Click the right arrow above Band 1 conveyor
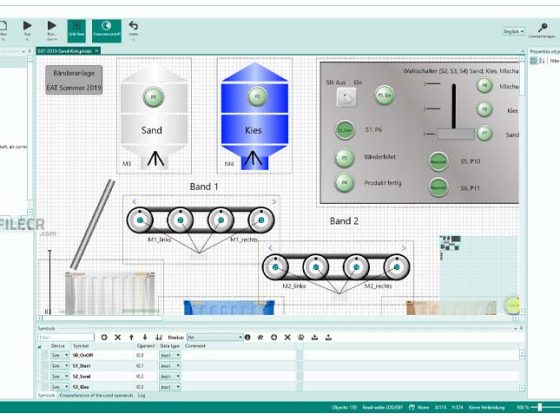 coord(274,202)
